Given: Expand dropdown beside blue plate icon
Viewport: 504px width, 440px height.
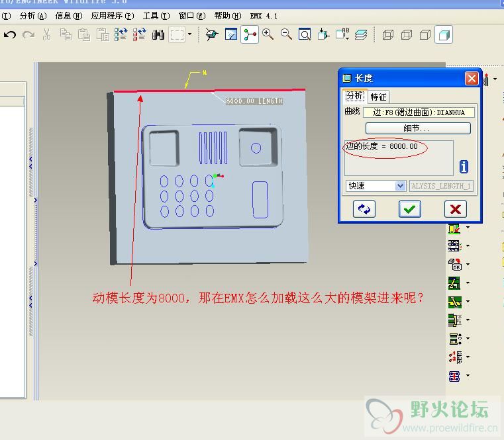Looking at the screenshot, I should [468, 375].
